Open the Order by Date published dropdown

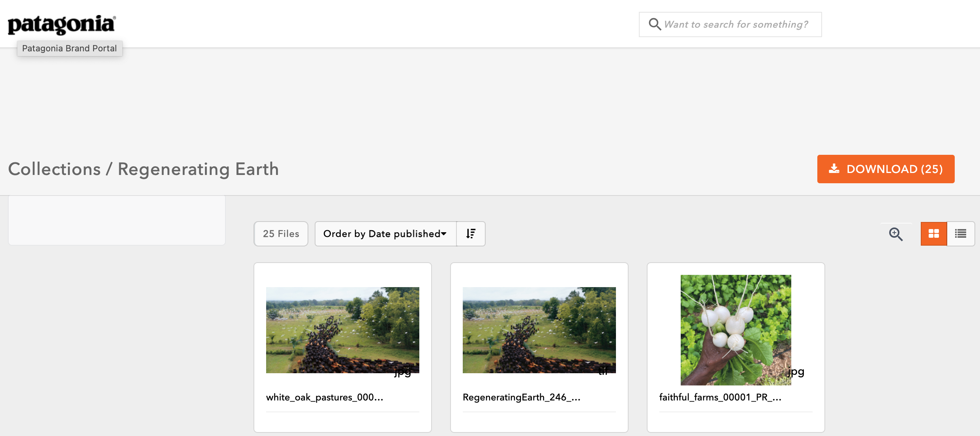(x=385, y=234)
